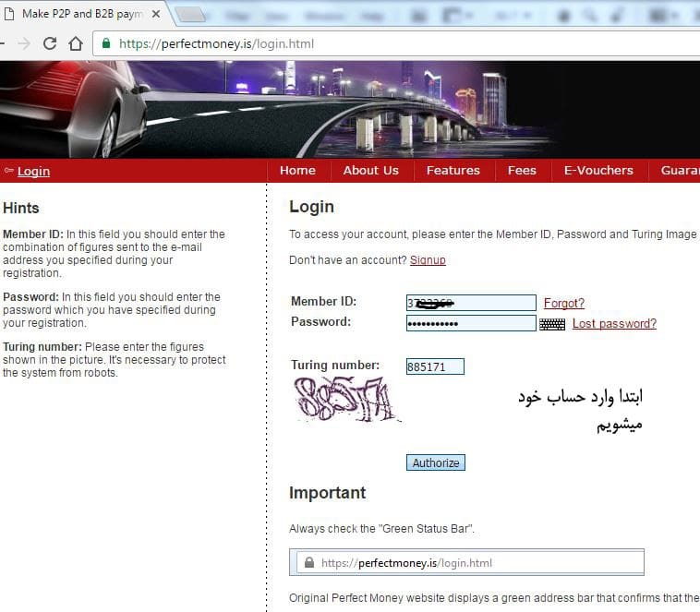Open About Us menu item
The height and width of the screenshot is (612, 700).
(370, 170)
